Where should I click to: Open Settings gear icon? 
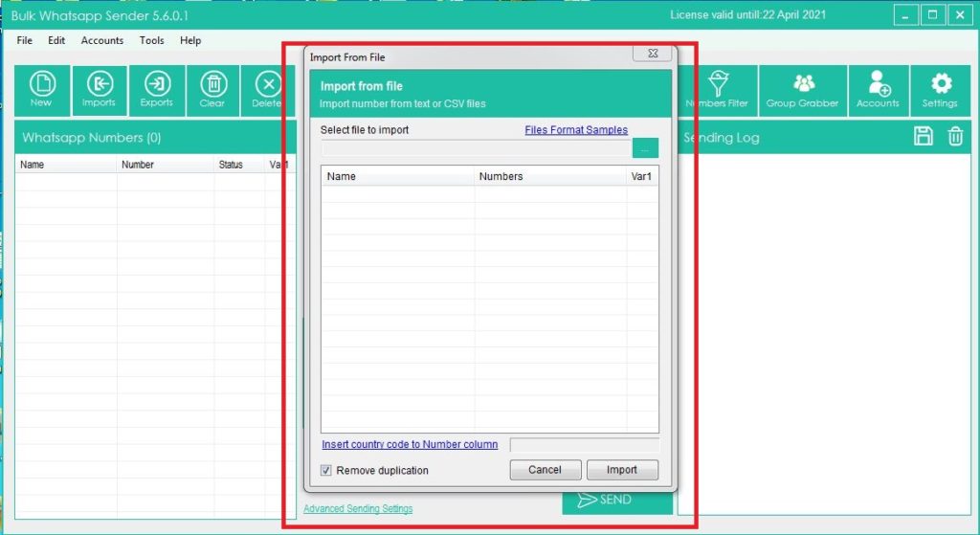pyautogui.click(x=940, y=91)
